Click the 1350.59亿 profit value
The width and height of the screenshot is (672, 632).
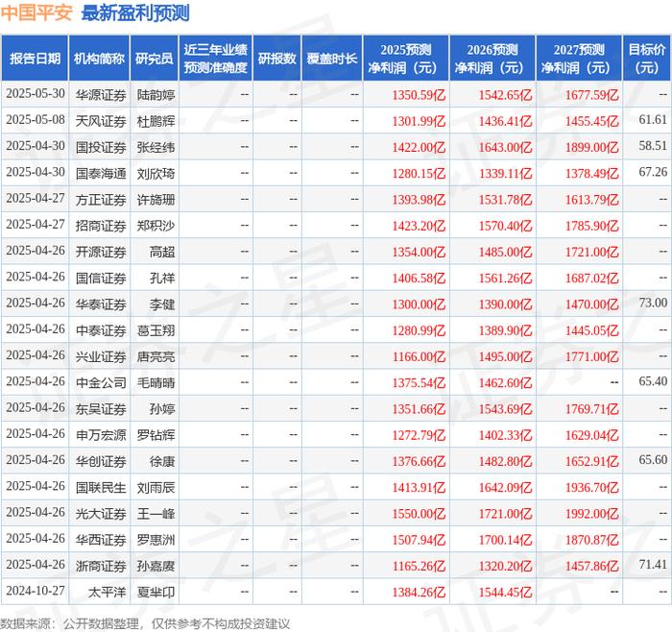(x=419, y=95)
